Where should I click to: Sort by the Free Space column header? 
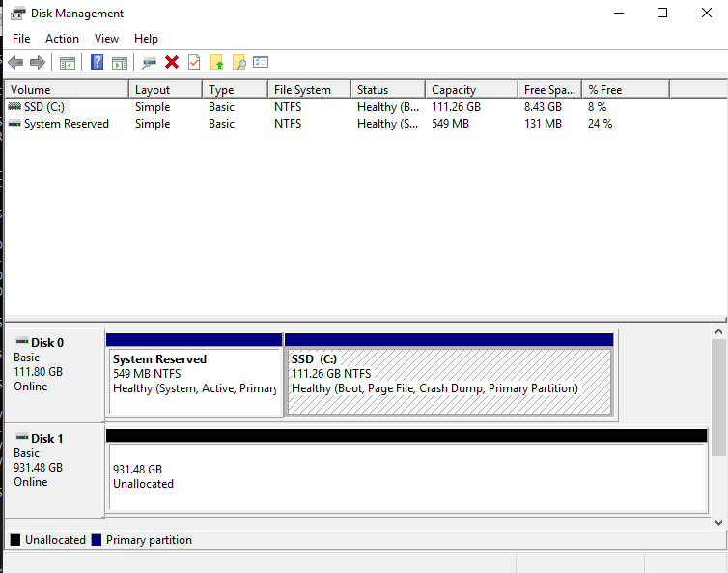[x=550, y=89]
